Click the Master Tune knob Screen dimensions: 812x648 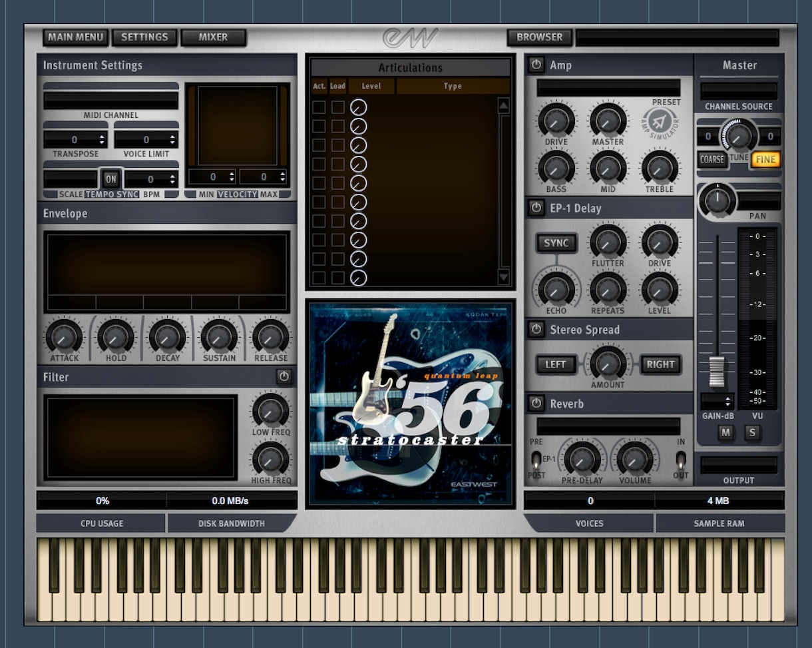pyautogui.click(x=739, y=137)
